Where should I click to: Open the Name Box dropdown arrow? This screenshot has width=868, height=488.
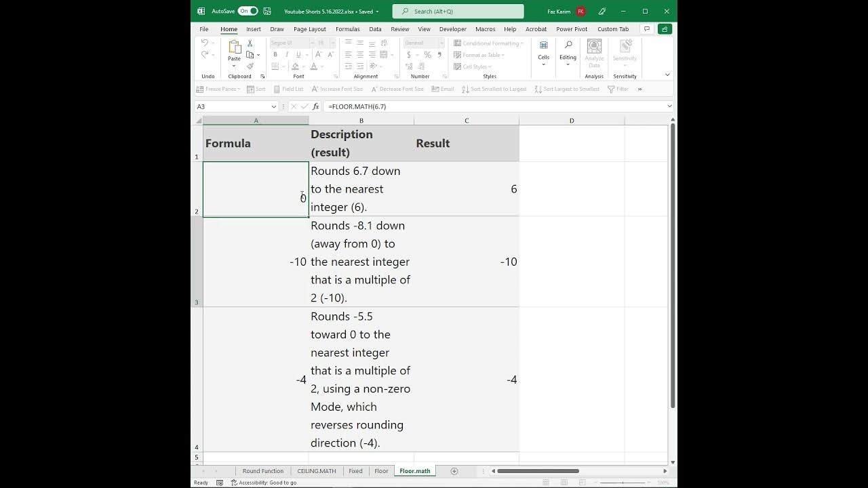pos(274,106)
